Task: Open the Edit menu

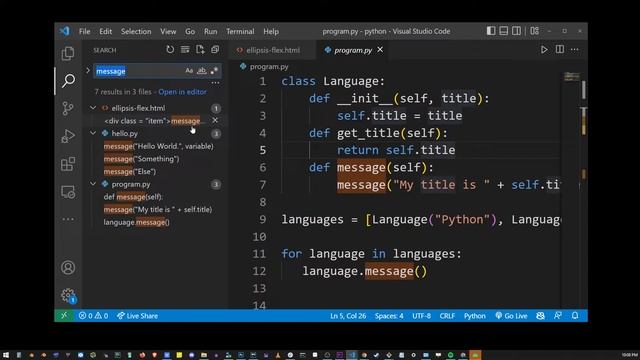Action: [x=105, y=31]
